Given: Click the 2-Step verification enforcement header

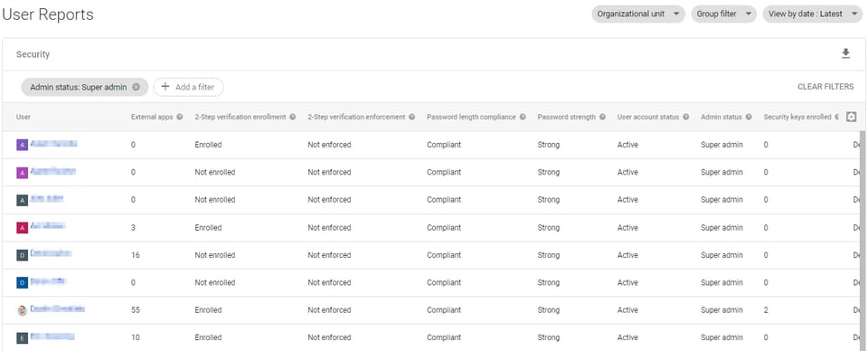Looking at the screenshot, I should click(x=356, y=118).
